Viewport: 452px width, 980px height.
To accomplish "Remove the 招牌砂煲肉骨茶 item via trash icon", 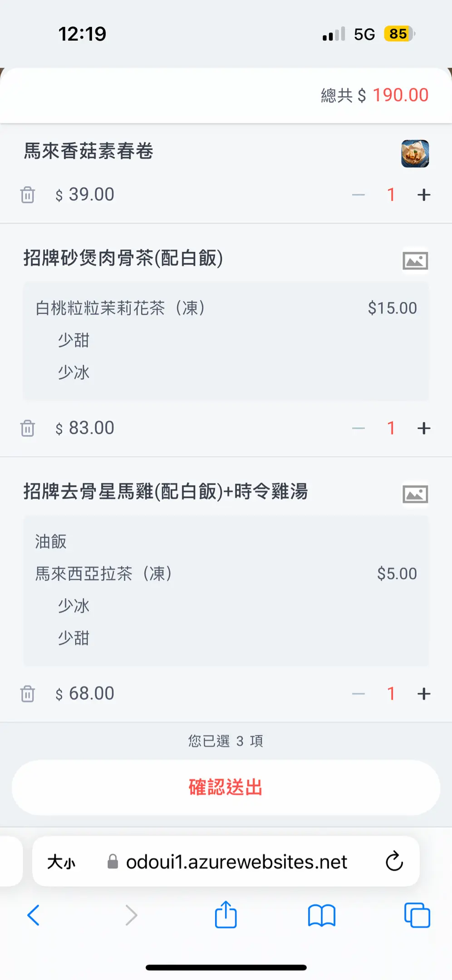I will click(28, 428).
